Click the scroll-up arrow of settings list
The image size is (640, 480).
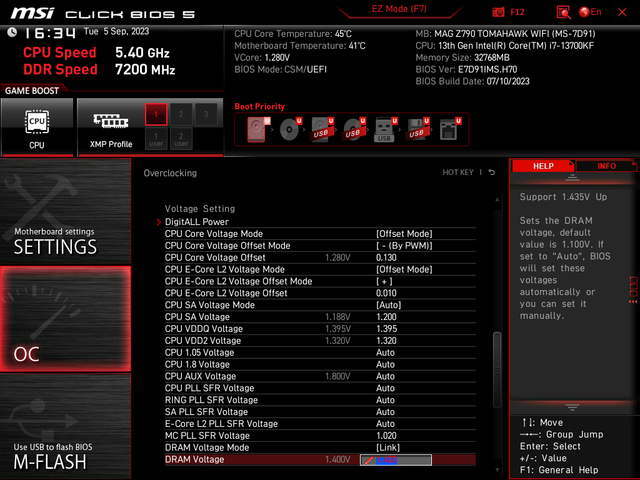(x=497, y=200)
